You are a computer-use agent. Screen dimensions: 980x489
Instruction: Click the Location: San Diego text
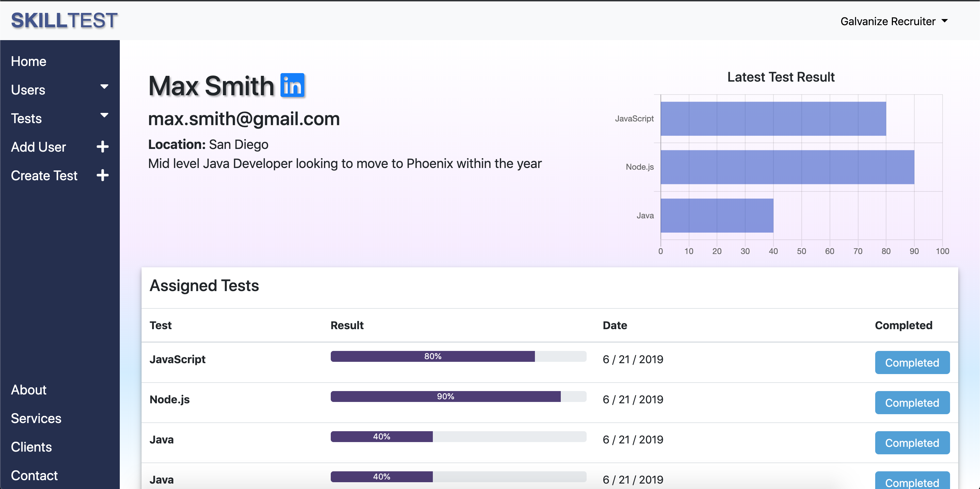[x=208, y=145]
